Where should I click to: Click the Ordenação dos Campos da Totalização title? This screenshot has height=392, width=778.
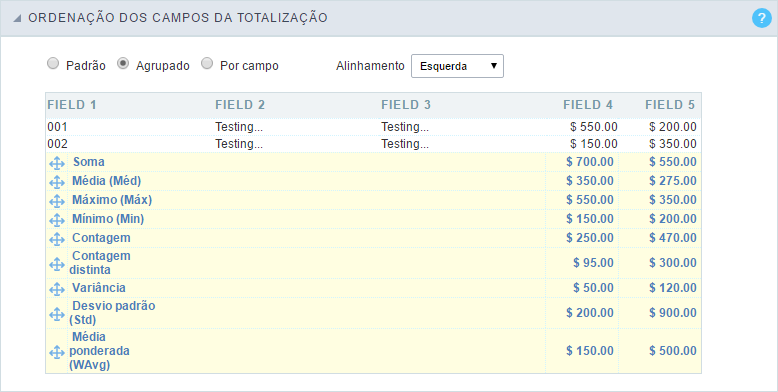178,18
